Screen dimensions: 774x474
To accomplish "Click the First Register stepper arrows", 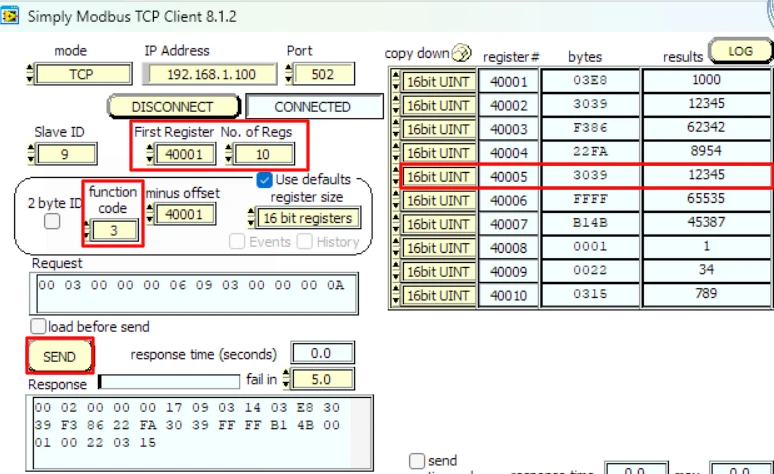I will pos(150,154).
